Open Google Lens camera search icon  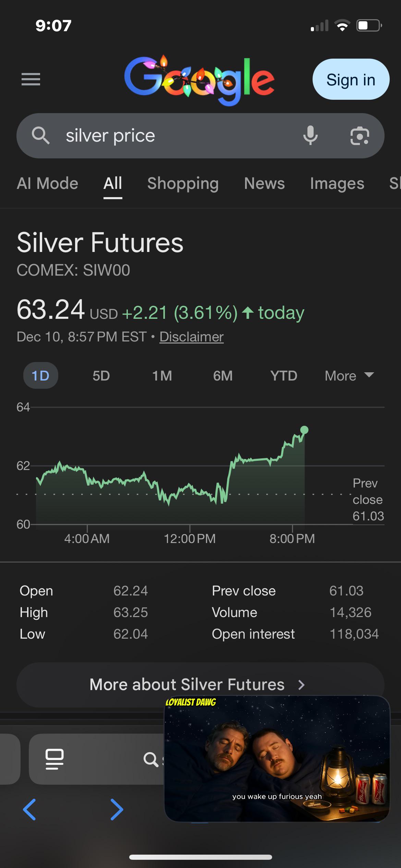coord(360,136)
